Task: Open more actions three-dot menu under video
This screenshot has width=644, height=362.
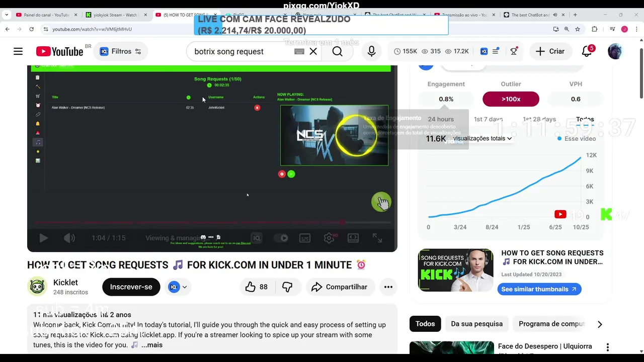Action: [388, 287]
